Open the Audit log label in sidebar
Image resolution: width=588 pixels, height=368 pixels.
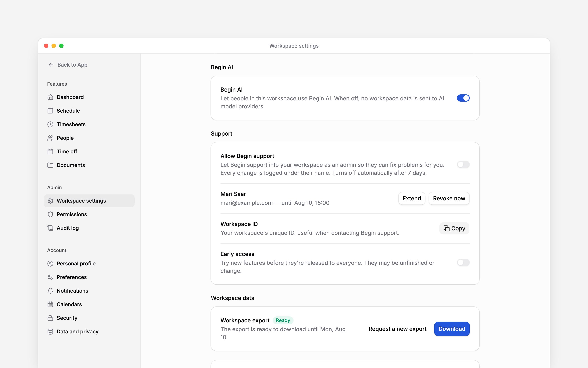tap(68, 228)
